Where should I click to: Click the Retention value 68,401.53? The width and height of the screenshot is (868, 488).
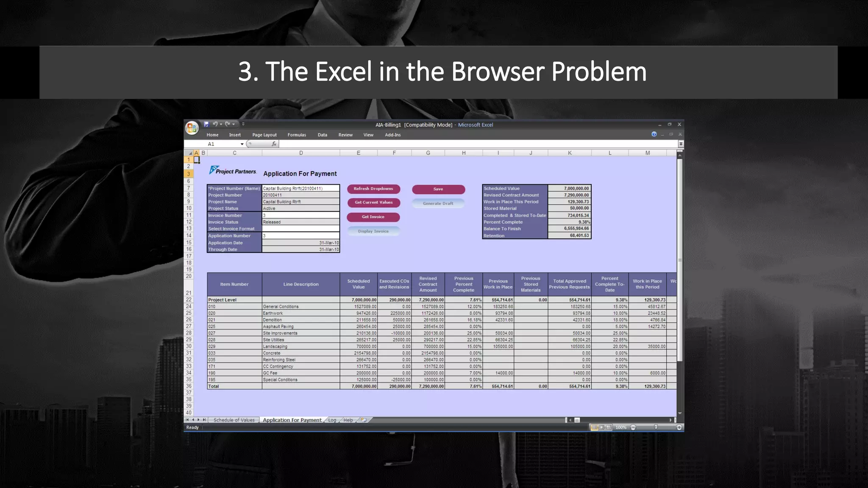(x=569, y=236)
